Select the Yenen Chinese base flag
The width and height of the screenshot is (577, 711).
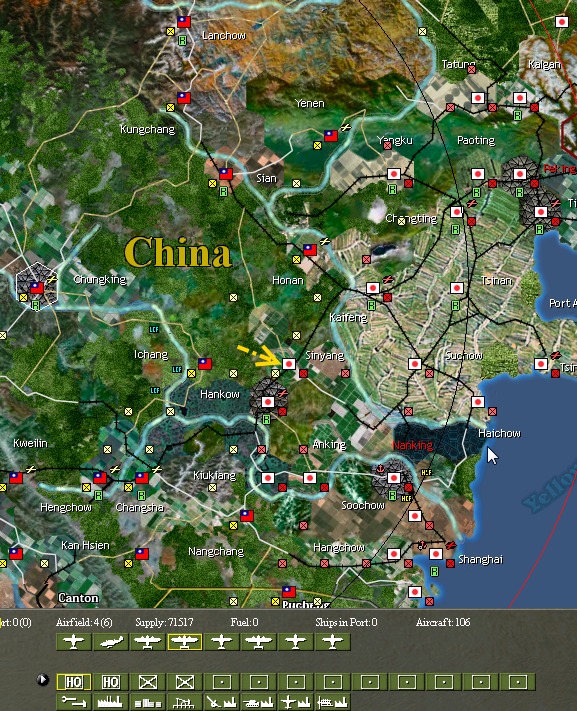331,136
